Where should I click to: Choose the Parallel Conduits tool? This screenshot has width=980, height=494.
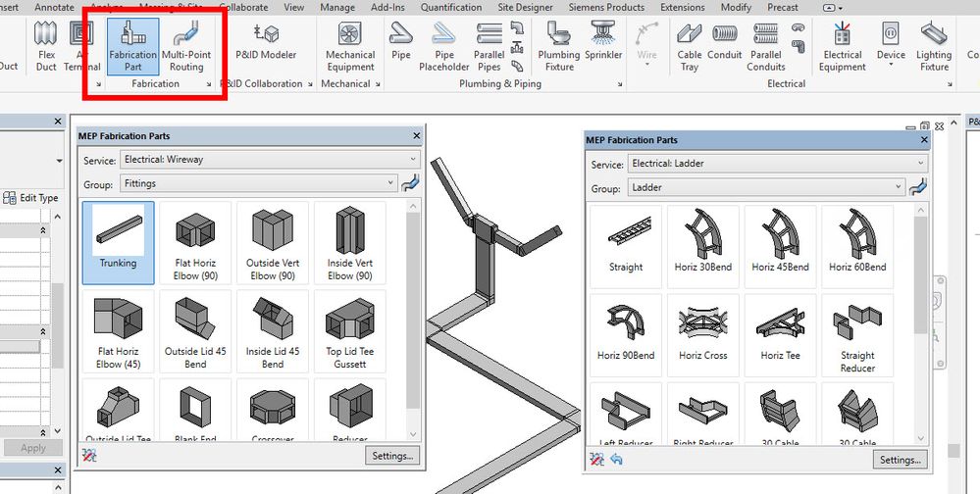pos(765,47)
